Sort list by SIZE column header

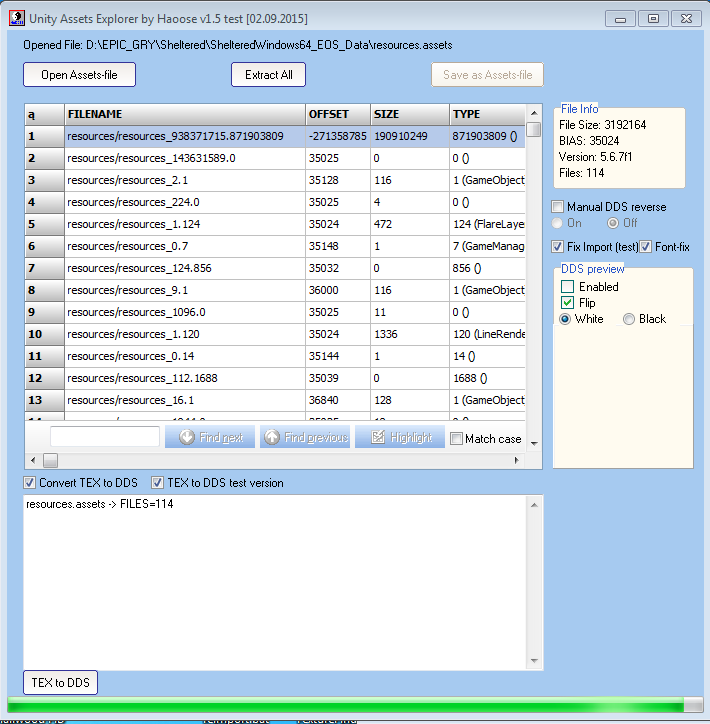(408, 114)
